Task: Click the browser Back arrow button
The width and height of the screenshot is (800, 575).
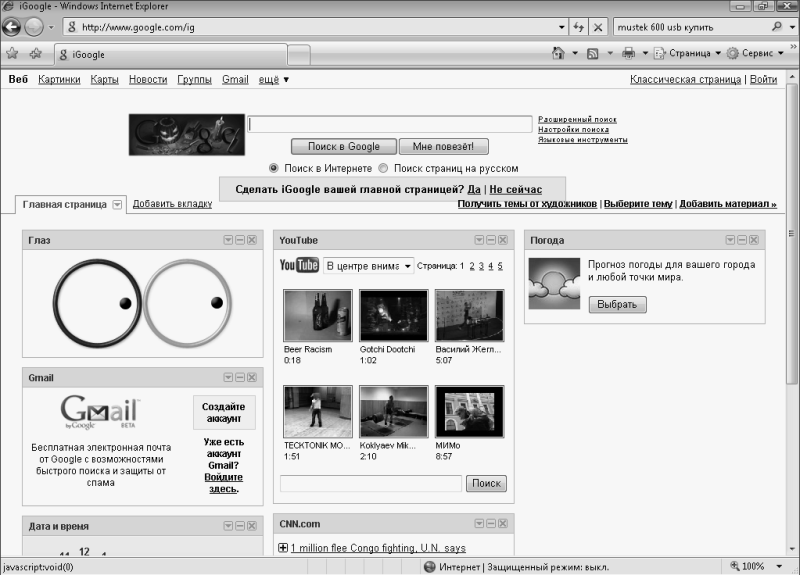Action: [11, 27]
